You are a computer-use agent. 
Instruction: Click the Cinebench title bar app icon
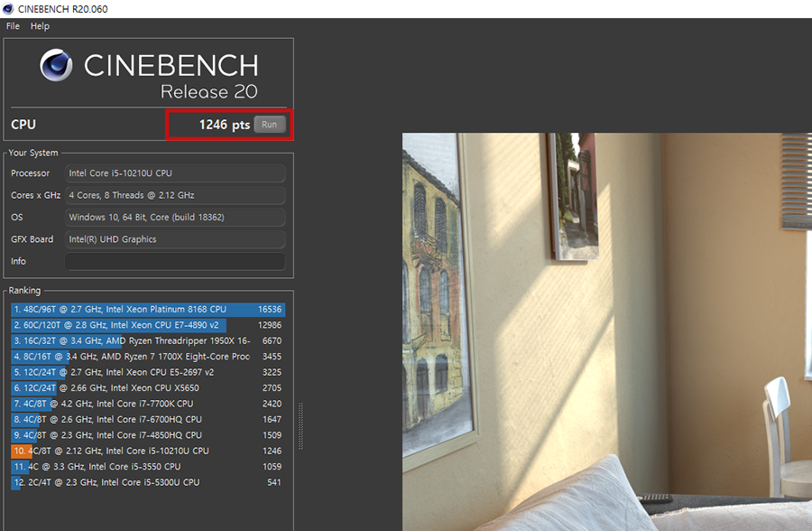click(8, 9)
